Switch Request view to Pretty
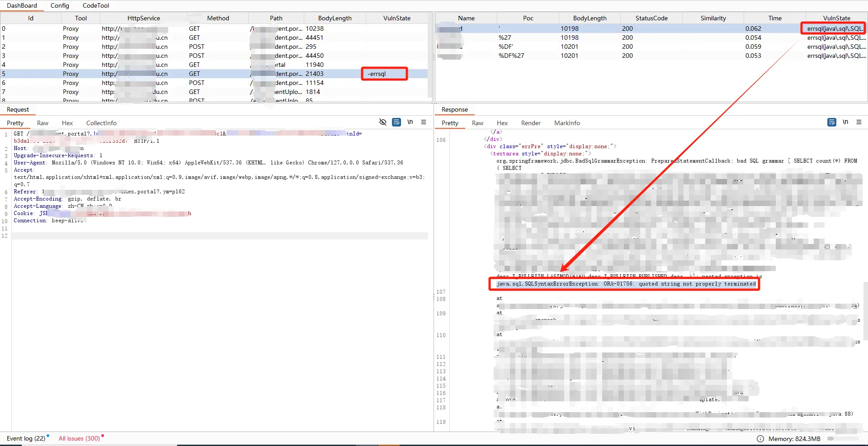The height and width of the screenshot is (446, 868). [x=15, y=123]
